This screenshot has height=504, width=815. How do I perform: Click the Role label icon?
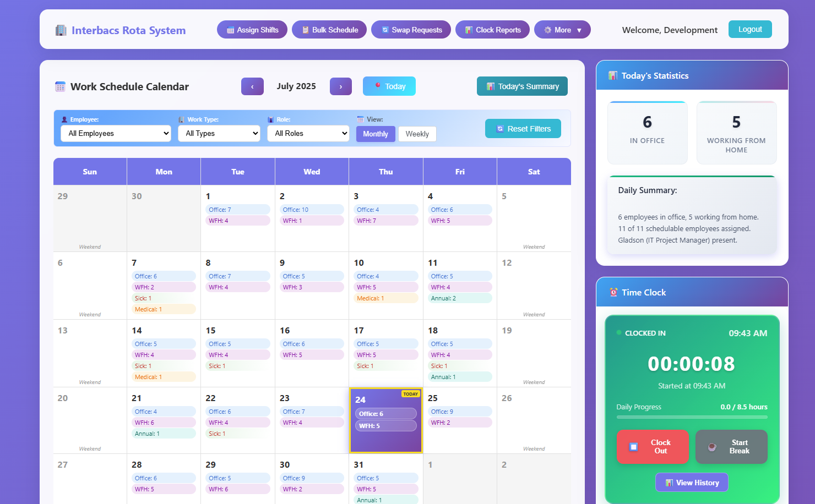(x=270, y=119)
